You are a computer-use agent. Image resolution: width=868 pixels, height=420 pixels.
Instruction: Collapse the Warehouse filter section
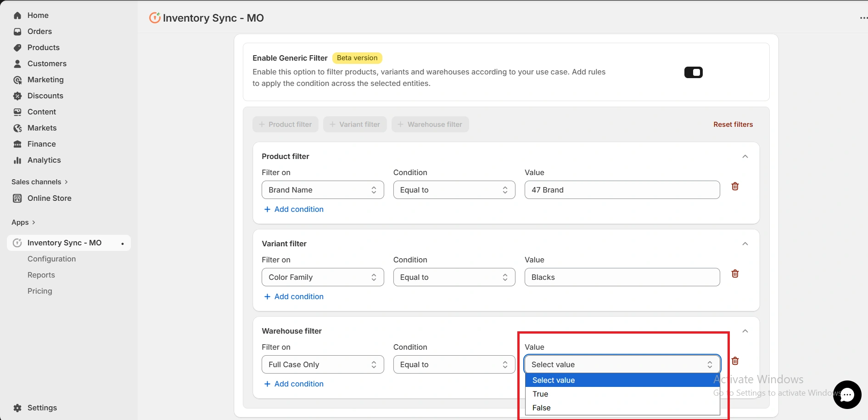pyautogui.click(x=745, y=331)
